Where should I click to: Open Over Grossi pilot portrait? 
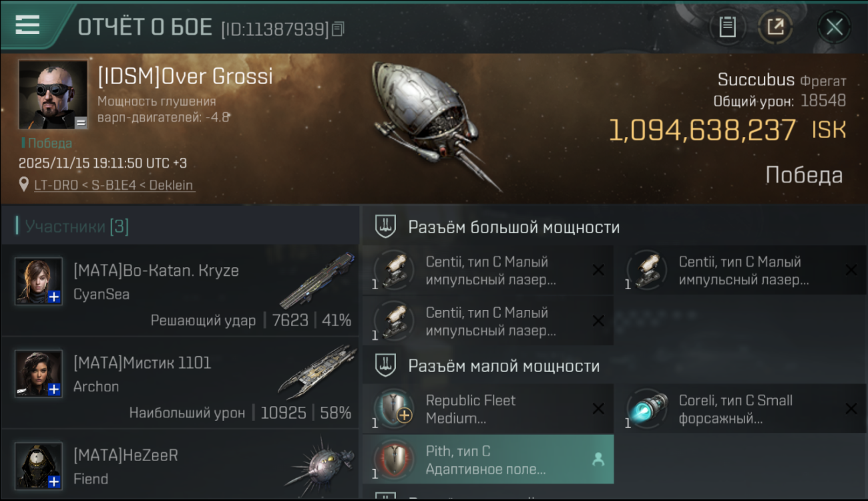pos(53,95)
